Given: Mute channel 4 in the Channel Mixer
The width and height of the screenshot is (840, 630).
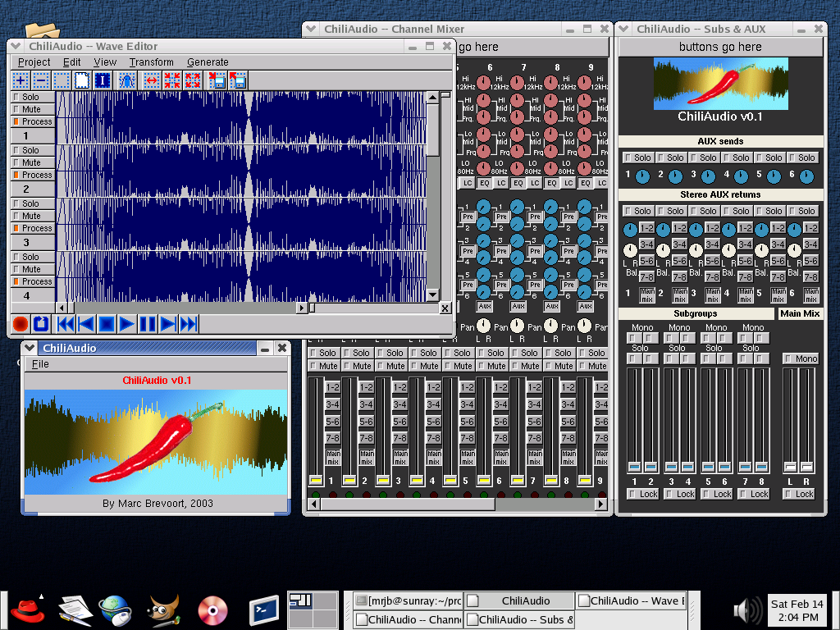Looking at the screenshot, I should click(424, 366).
